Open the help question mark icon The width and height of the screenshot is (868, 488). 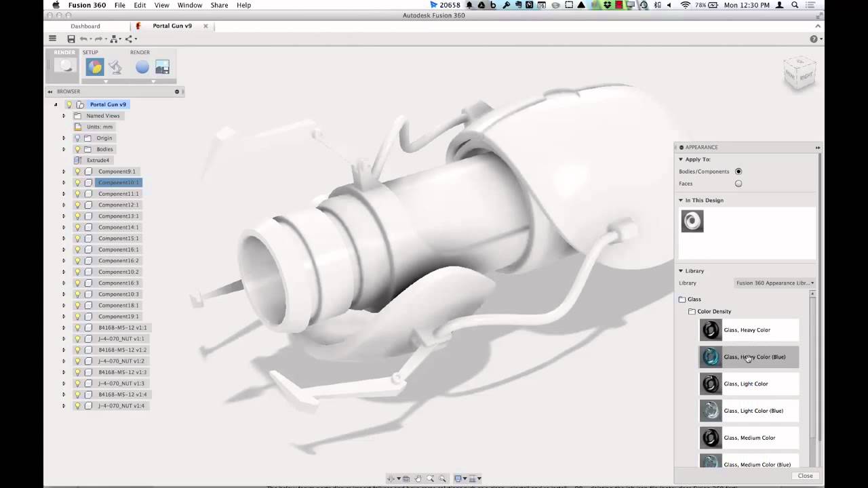tap(814, 39)
